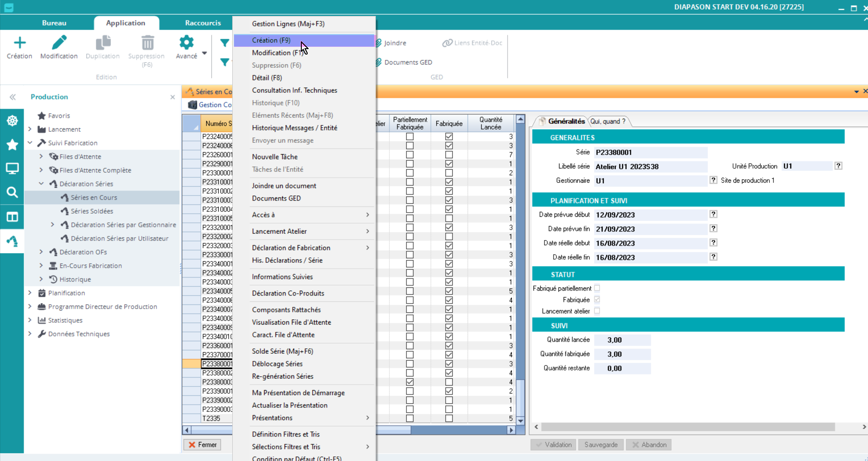Screen dimensions: 868x461
Task: Expand the Planification tree node
Action: pos(30,293)
